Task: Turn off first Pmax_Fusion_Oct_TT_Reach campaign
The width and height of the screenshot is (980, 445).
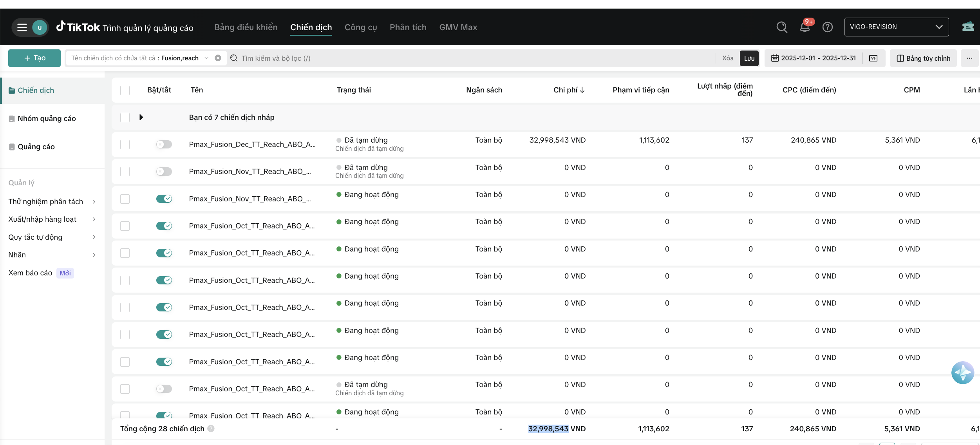Action: 164,226
